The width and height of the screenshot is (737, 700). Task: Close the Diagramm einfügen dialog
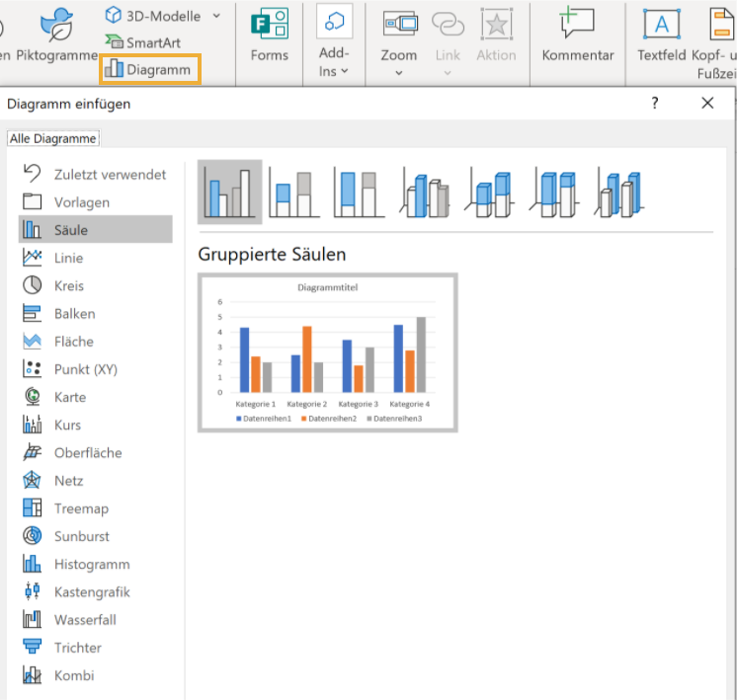[x=707, y=103]
